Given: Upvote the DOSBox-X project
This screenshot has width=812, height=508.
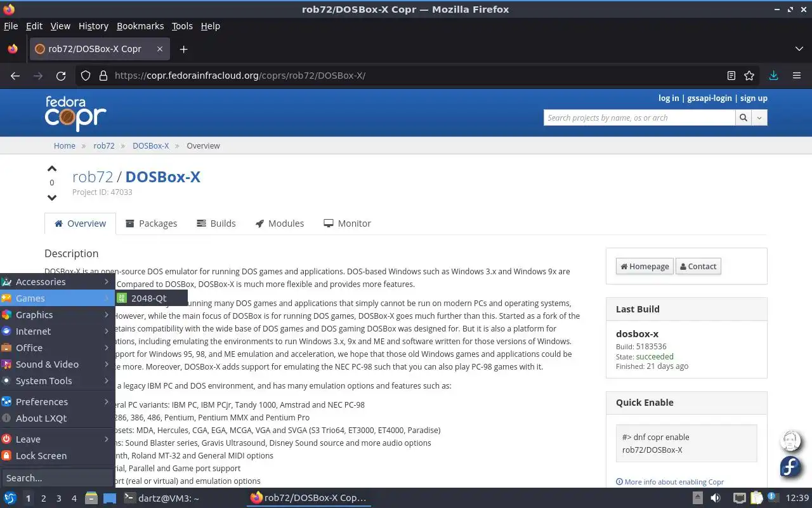Looking at the screenshot, I should [52, 169].
